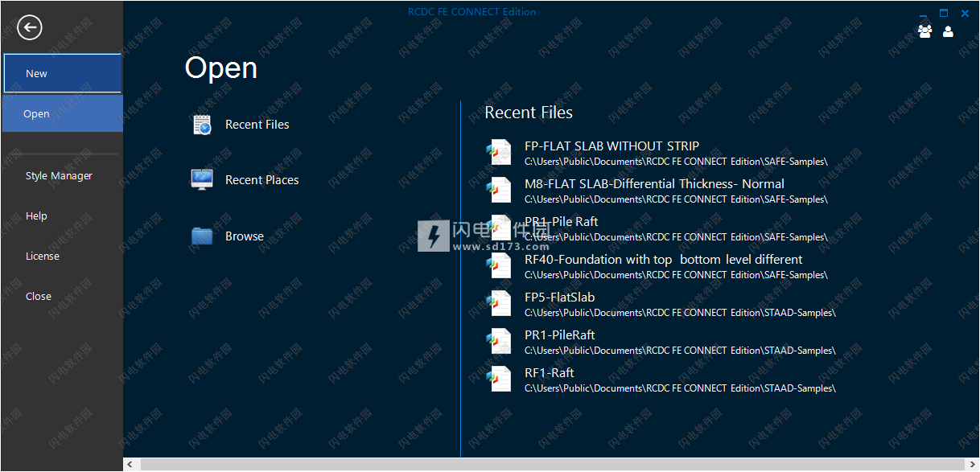
Task: Click the STAAD-Samples path under RF1-Raft
Action: (x=680, y=388)
